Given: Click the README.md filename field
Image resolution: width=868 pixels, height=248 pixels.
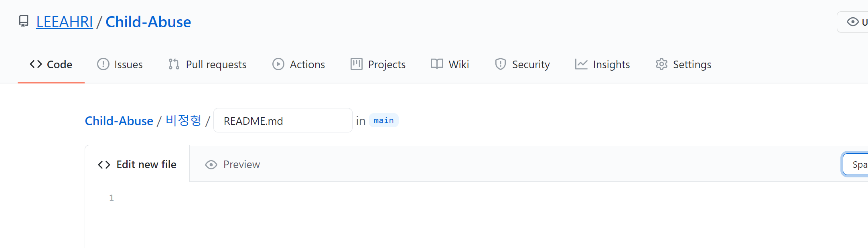Looking at the screenshot, I should [x=283, y=120].
